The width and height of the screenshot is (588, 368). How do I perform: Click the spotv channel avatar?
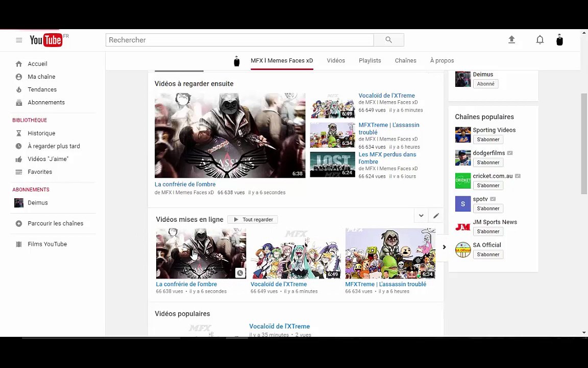pos(463,204)
